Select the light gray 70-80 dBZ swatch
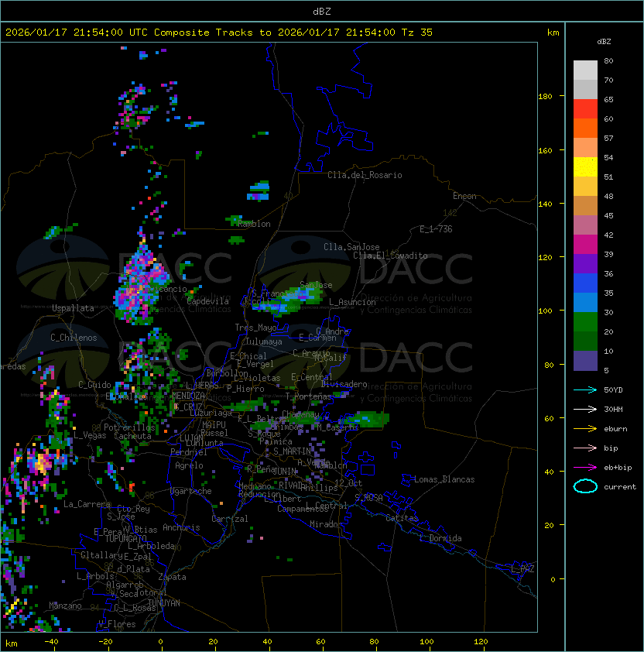 [585, 70]
